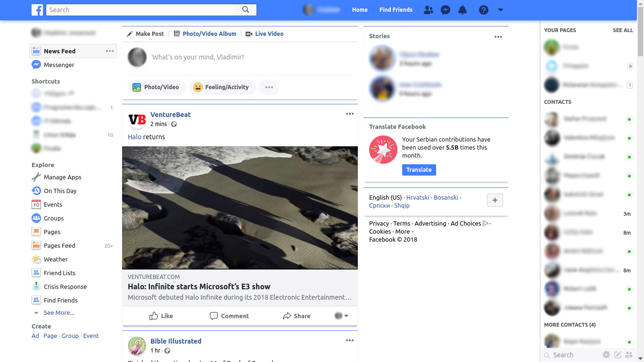This screenshot has width=644, height=362.
Task: Click the Halo hashtag link
Action: (x=134, y=137)
